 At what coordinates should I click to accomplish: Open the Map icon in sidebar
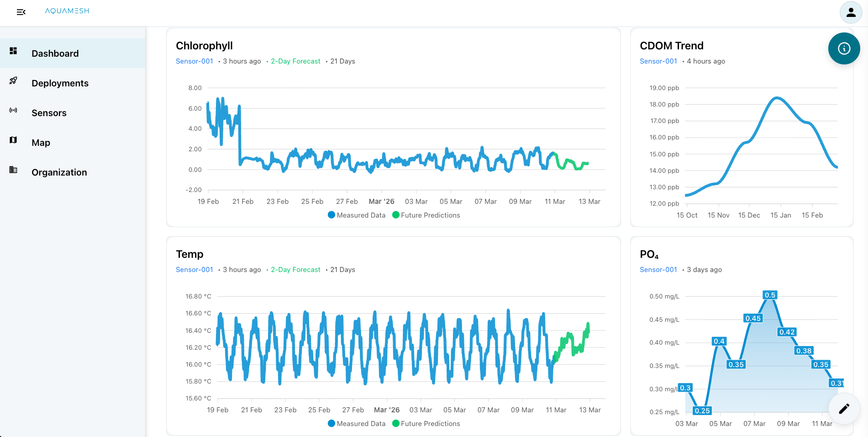(x=13, y=140)
